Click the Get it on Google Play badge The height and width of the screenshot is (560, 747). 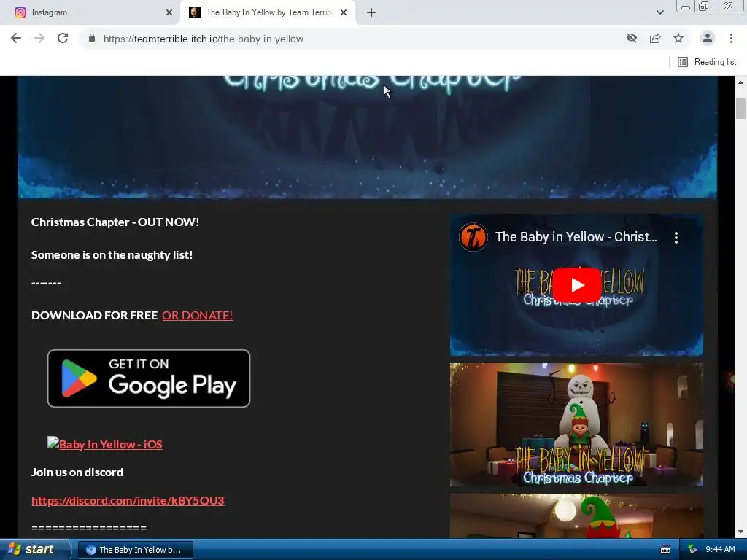click(x=149, y=378)
